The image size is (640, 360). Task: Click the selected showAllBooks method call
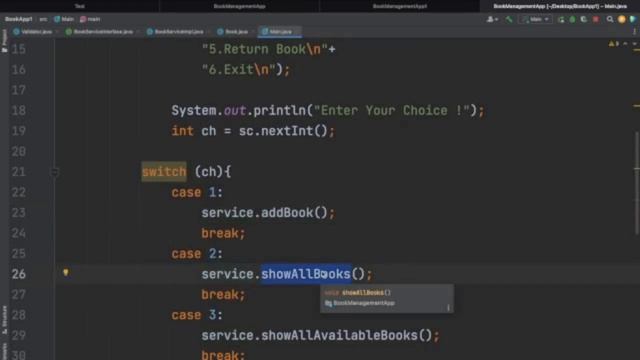(306, 274)
